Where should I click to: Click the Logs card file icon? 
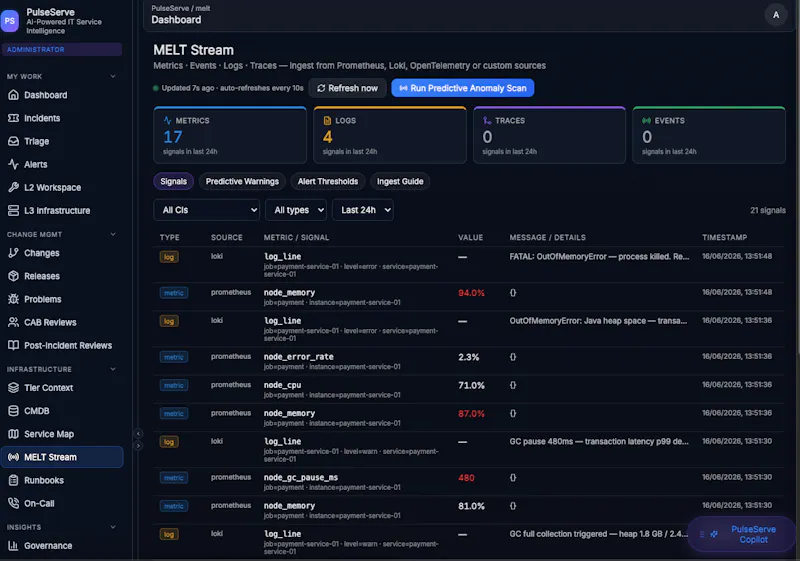(327, 121)
